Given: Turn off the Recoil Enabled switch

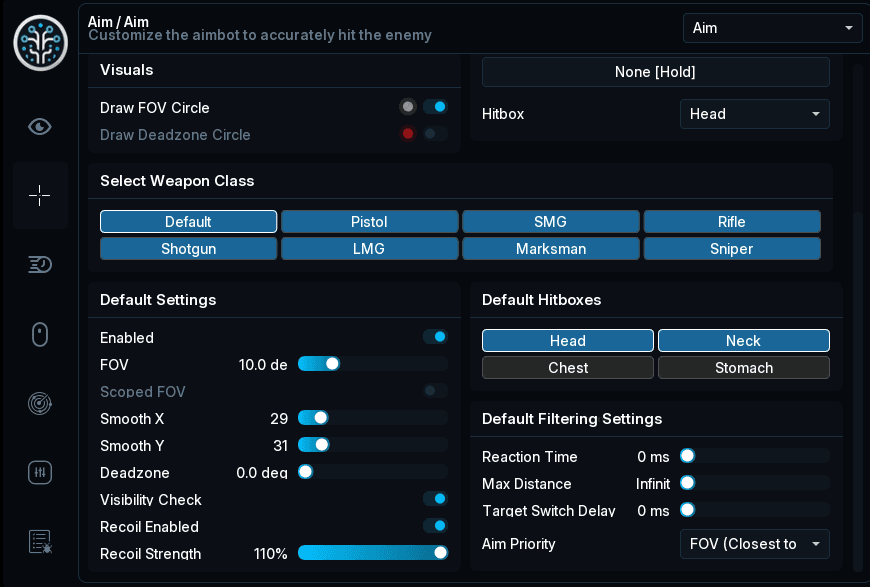Looking at the screenshot, I should pos(436,525).
